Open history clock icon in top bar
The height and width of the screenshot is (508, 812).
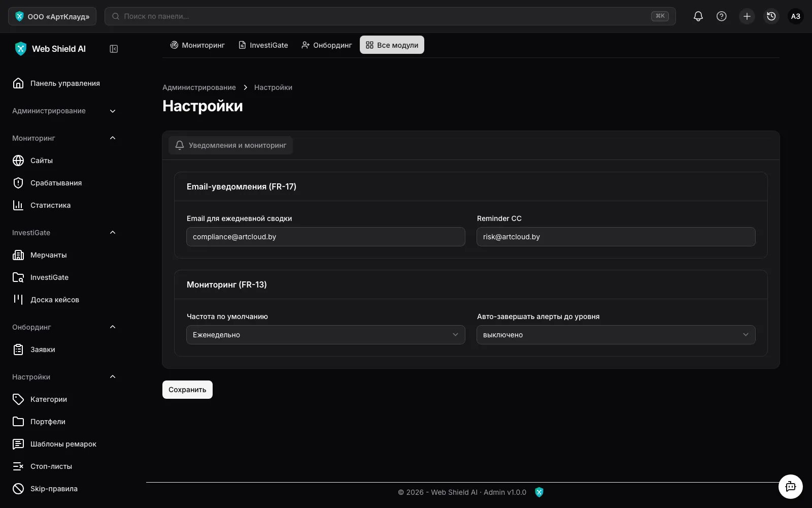coord(771,16)
